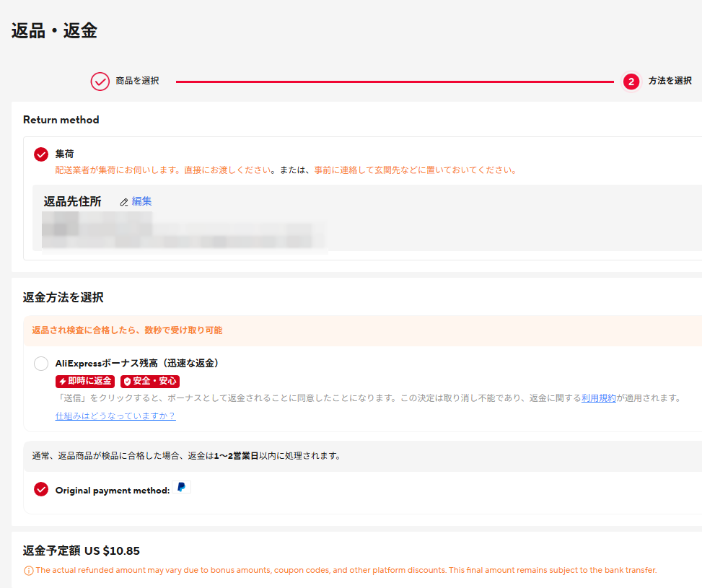Click the 返品・返金 page heading

(54, 30)
